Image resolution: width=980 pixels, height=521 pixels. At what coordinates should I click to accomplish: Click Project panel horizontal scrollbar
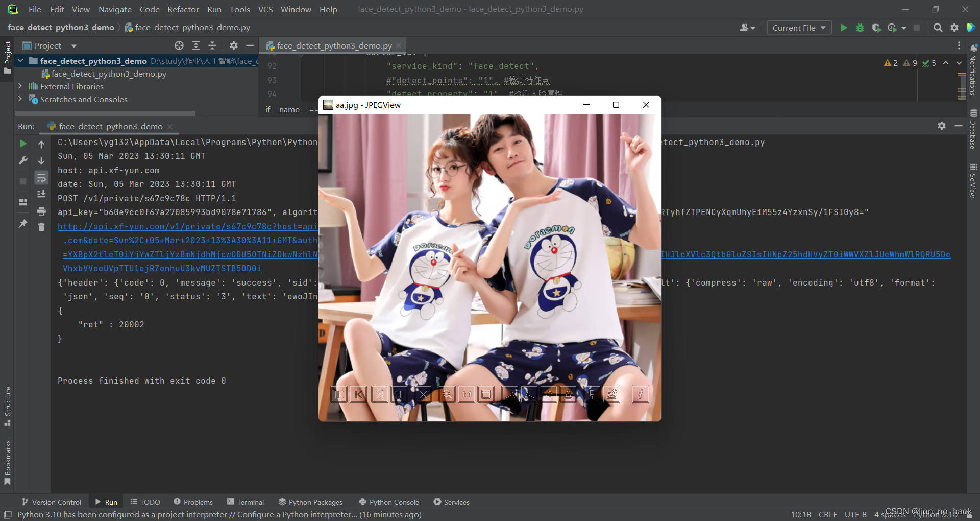(x=105, y=113)
